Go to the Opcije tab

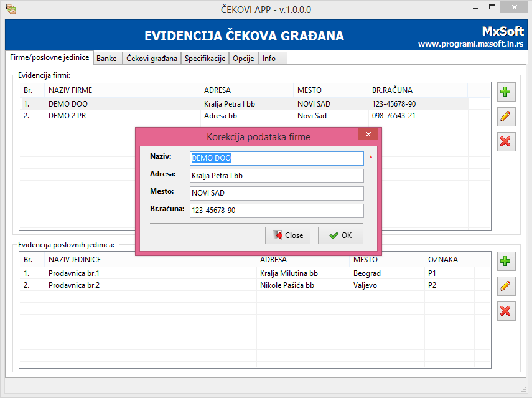coord(243,59)
